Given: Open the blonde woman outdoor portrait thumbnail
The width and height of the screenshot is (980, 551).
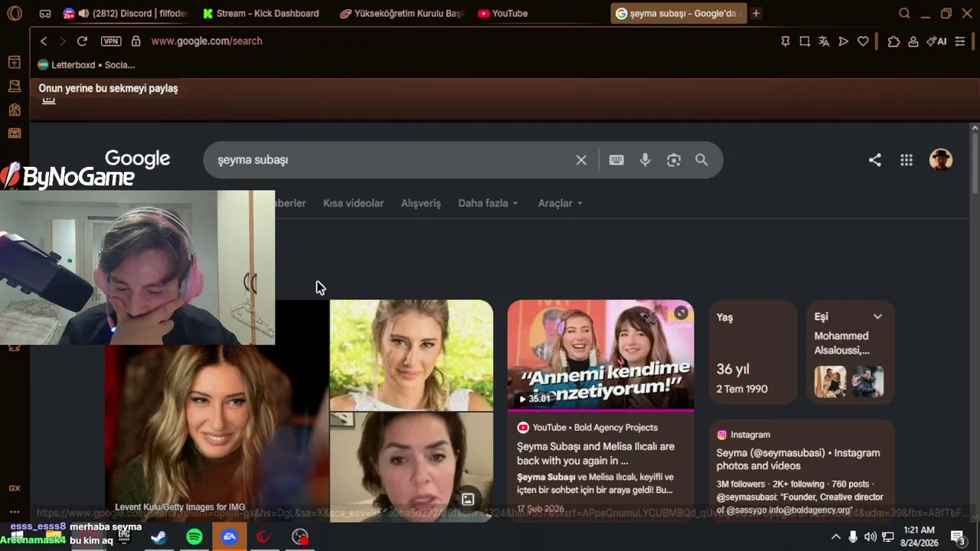Looking at the screenshot, I should coord(412,355).
